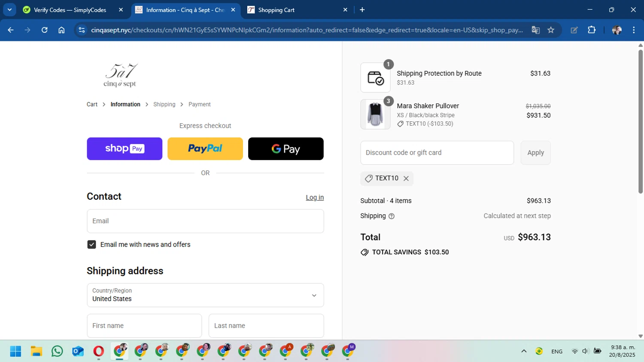Image resolution: width=644 pixels, height=362 pixels.
Task: Click the scrollbar down arrow
Action: point(640,336)
